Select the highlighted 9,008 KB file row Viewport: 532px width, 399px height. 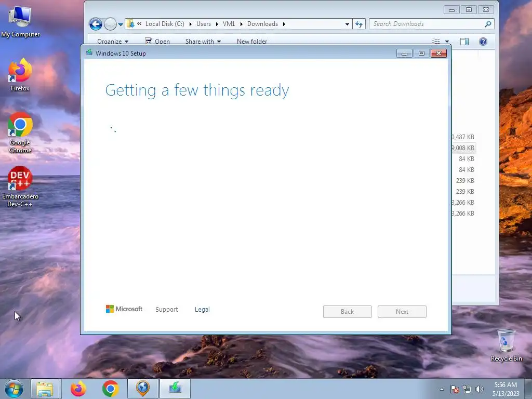pyautogui.click(x=463, y=148)
